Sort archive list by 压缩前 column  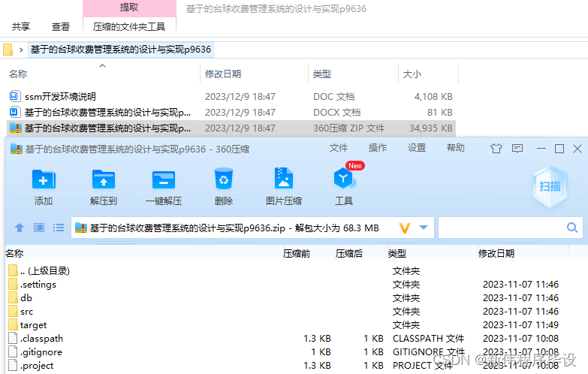[296, 254]
